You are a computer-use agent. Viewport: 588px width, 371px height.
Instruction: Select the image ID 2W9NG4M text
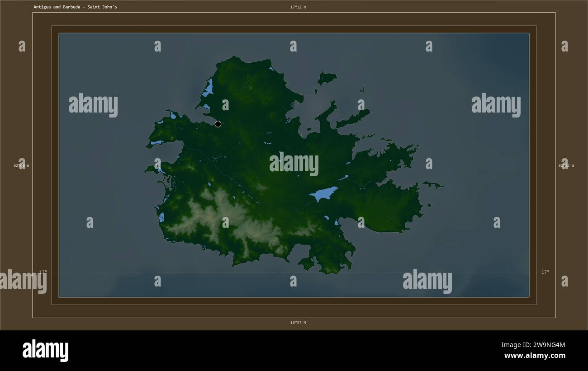(533, 345)
